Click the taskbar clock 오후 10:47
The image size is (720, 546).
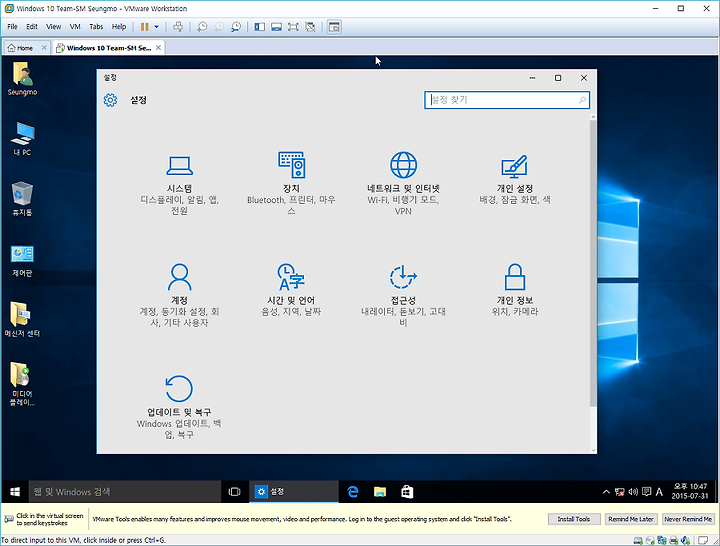(690, 491)
